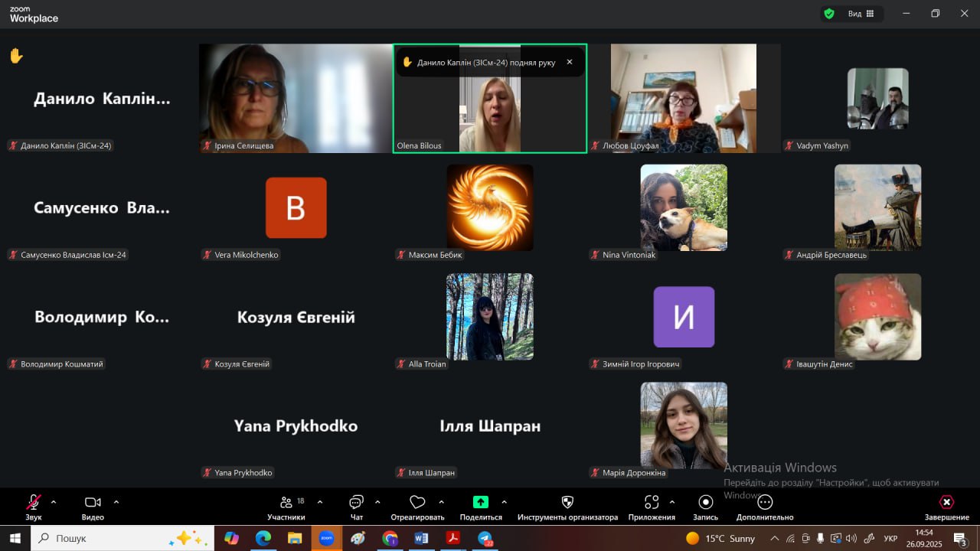This screenshot has width=980, height=551.
Task: Turn on the video camera
Action: coord(93,503)
